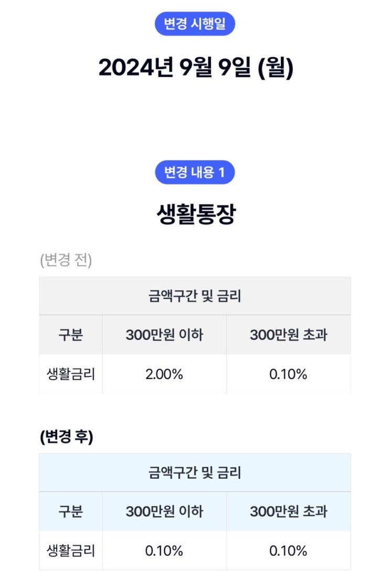Click 300만원 이하 column header in before-change table
The image size is (390, 588).
tap(164, 335)
